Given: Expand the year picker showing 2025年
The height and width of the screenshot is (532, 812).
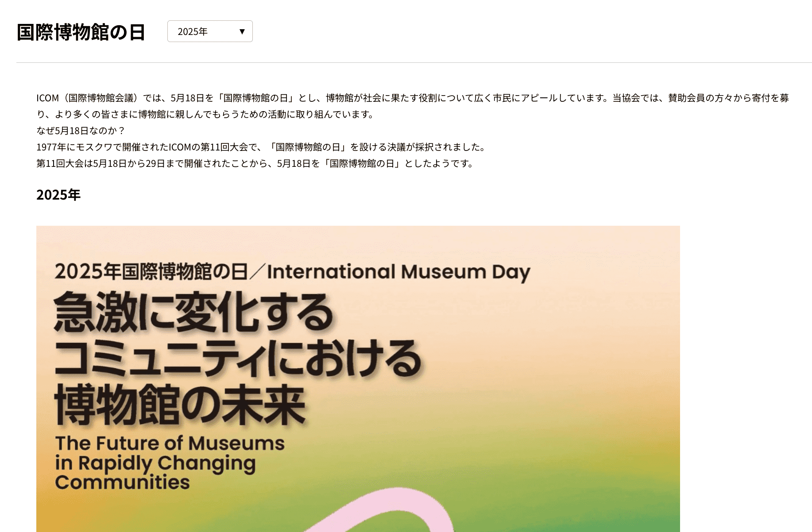Looking at the screenshot, I should pos(209,31).
